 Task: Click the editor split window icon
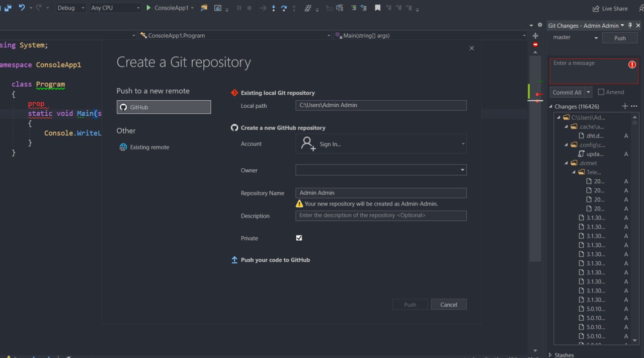point(535,36)
